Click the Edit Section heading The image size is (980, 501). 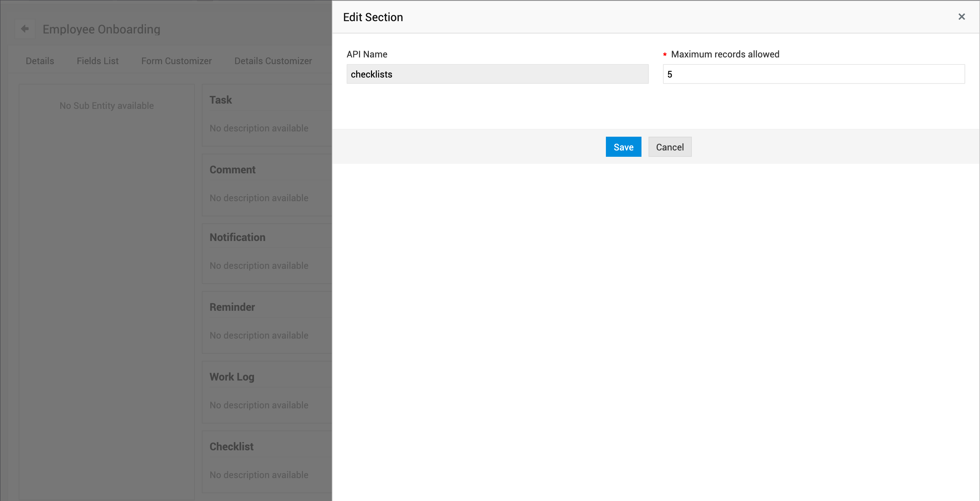pyautogui.click(x=373, y=17)
